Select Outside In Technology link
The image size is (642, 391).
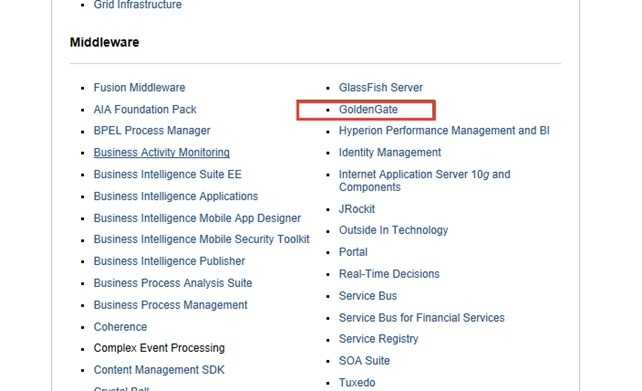click(x=393, y=231)
